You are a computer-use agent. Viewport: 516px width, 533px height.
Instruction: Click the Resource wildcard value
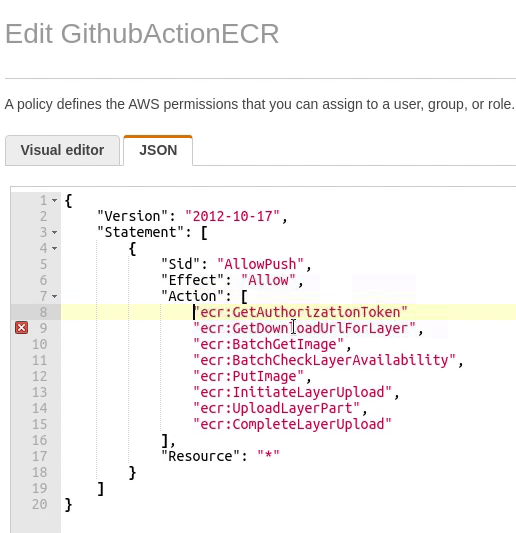click(268, 455)
